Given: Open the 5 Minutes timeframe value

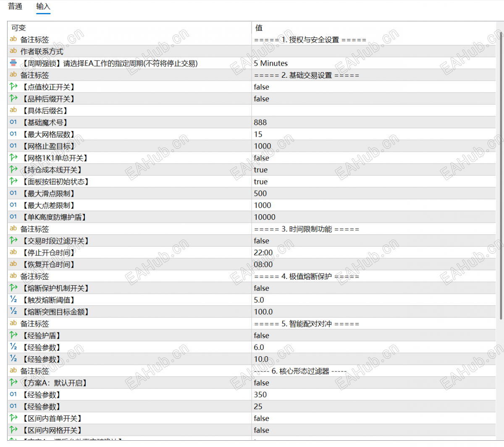Looking at the screenshot, I should (x=270, y=63).
